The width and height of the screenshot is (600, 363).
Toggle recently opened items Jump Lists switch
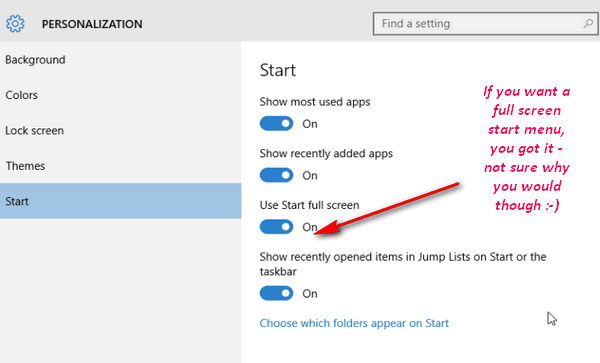tap(276, 293)
